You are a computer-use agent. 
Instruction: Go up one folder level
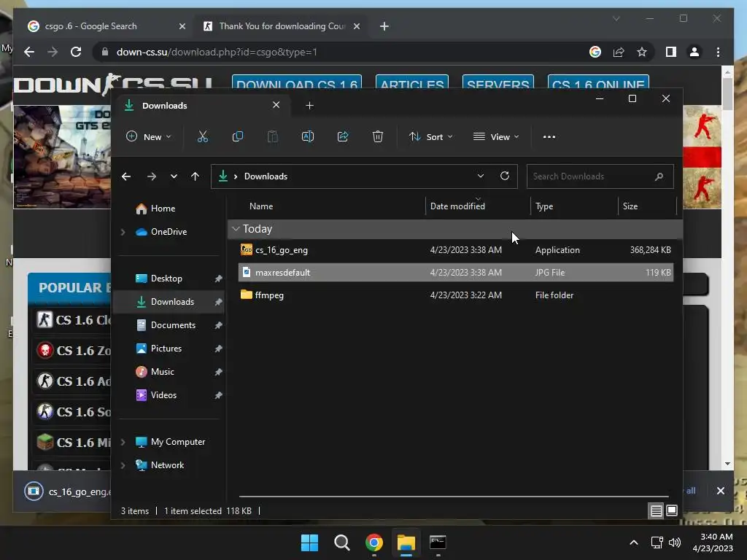[x=195, y=176]
